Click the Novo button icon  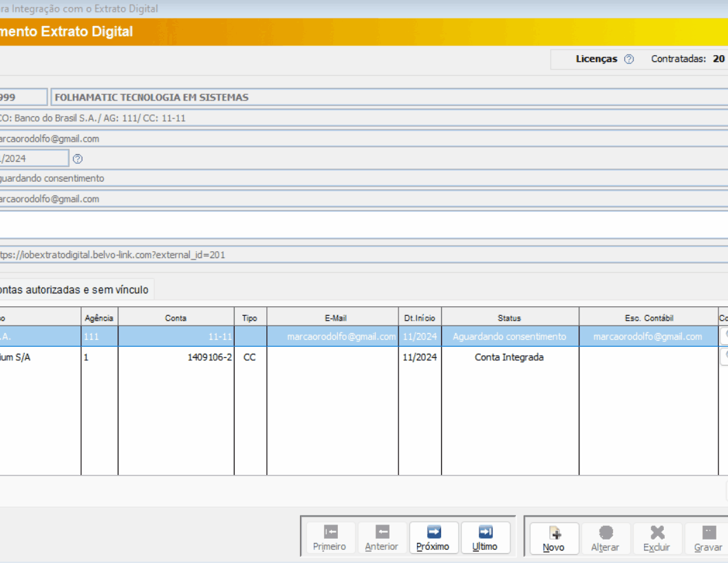click(554, 533)
